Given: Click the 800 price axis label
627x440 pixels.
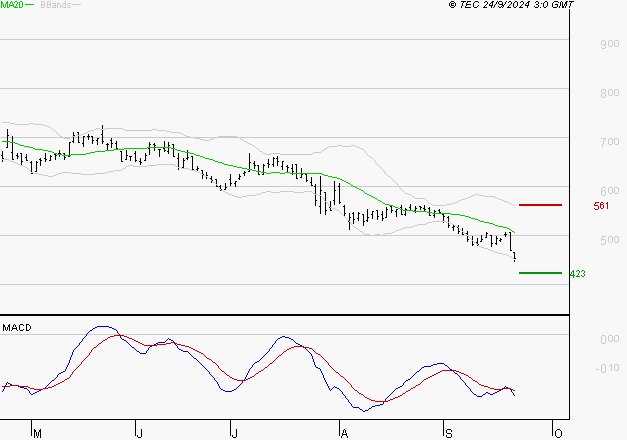Looking at the screenshot, I should [610, 93].
